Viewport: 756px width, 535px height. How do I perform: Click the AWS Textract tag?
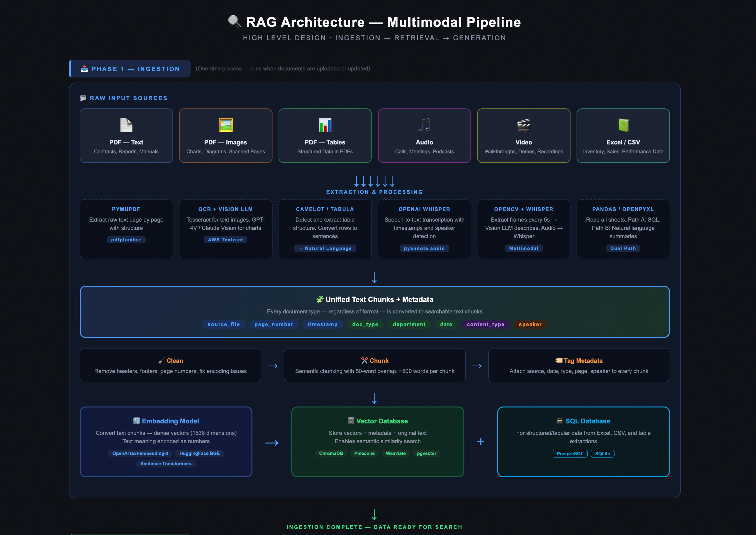click(x=226, y=240)
